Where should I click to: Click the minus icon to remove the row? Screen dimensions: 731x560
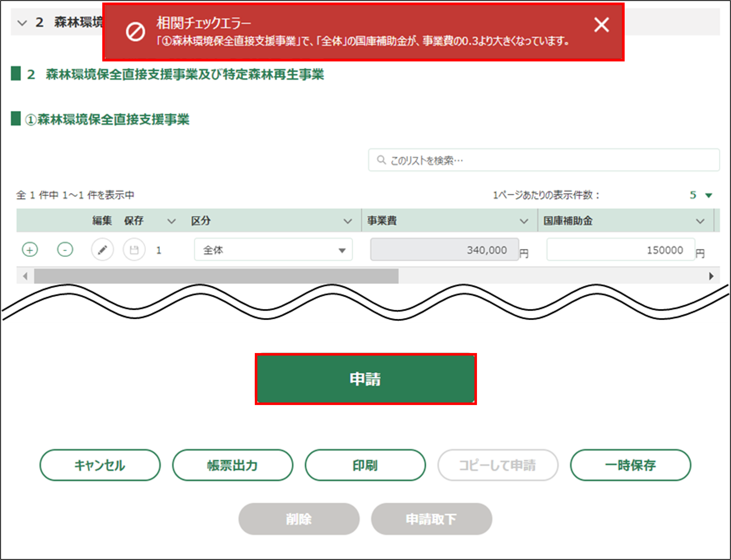[x=65, y=250]
